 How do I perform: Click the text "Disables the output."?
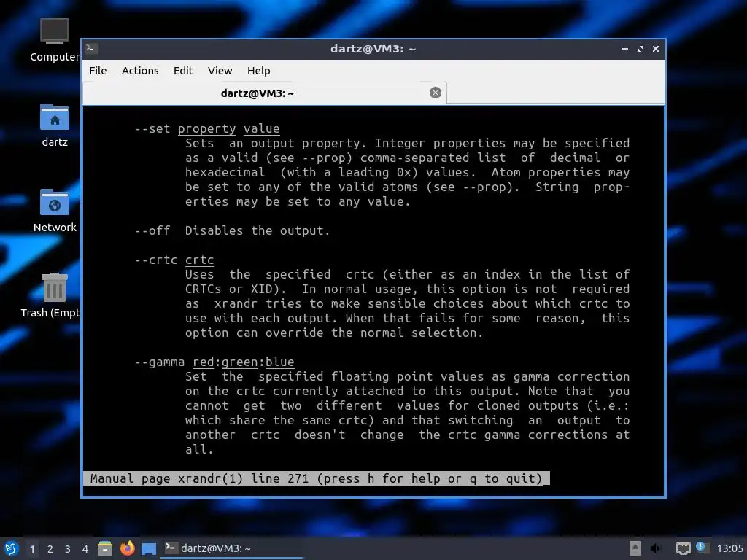258,230
